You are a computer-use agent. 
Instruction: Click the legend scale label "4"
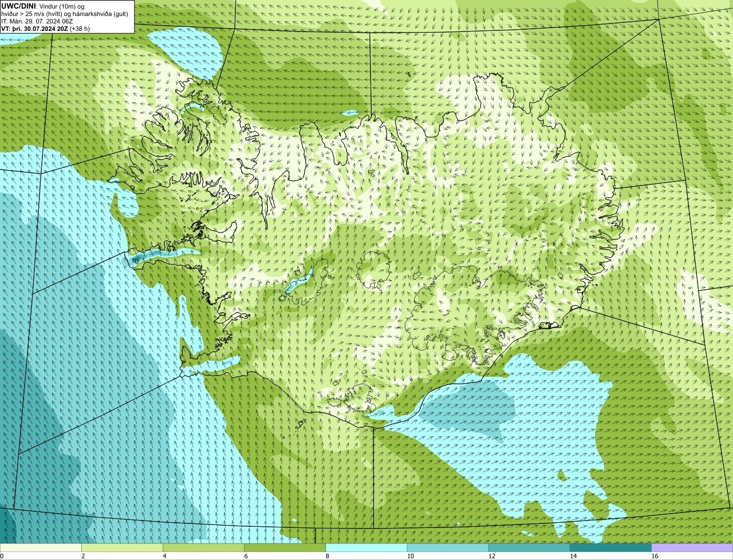(x=164, y=556)
